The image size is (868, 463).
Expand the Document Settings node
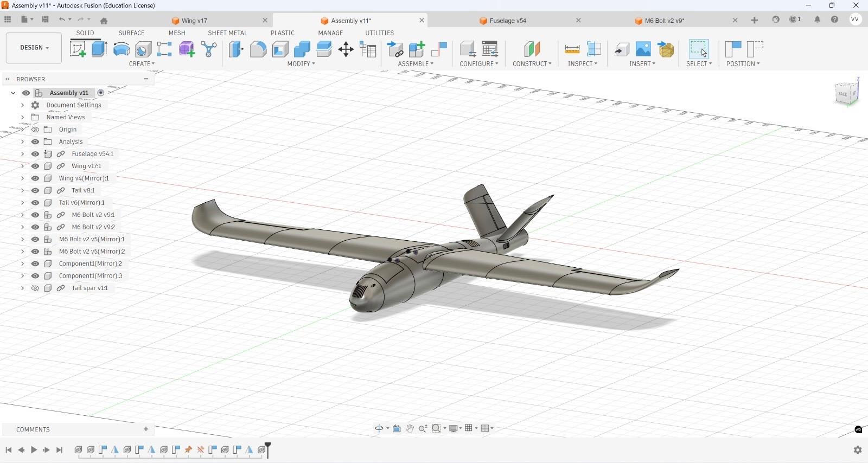[x=22, y=105]
